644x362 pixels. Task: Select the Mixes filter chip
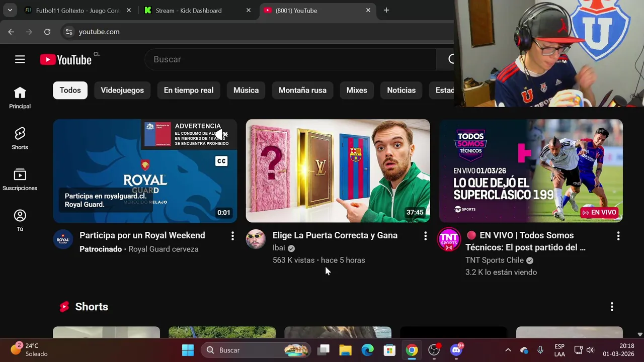pyautogui.click(x=357, y=90)
